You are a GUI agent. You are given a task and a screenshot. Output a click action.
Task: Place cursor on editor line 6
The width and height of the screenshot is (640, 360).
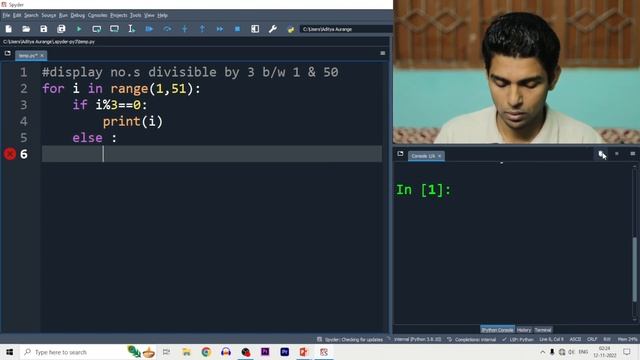(x=212, y=154)
